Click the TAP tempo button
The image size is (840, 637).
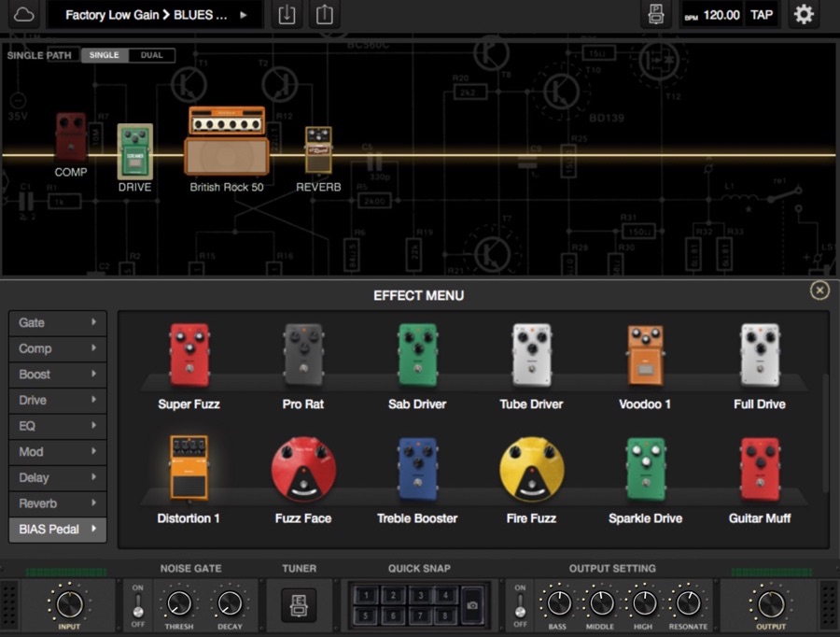(x=762, y=15)
